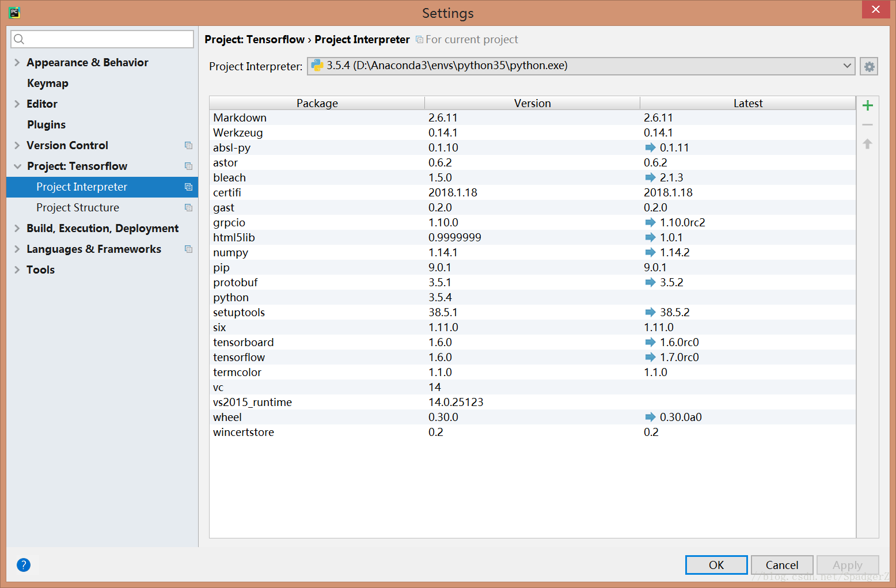The width and height of the screenshot is (896, 588).
Task: Click the minus icon to uninstall a package
Action: [x=867, y=124]
